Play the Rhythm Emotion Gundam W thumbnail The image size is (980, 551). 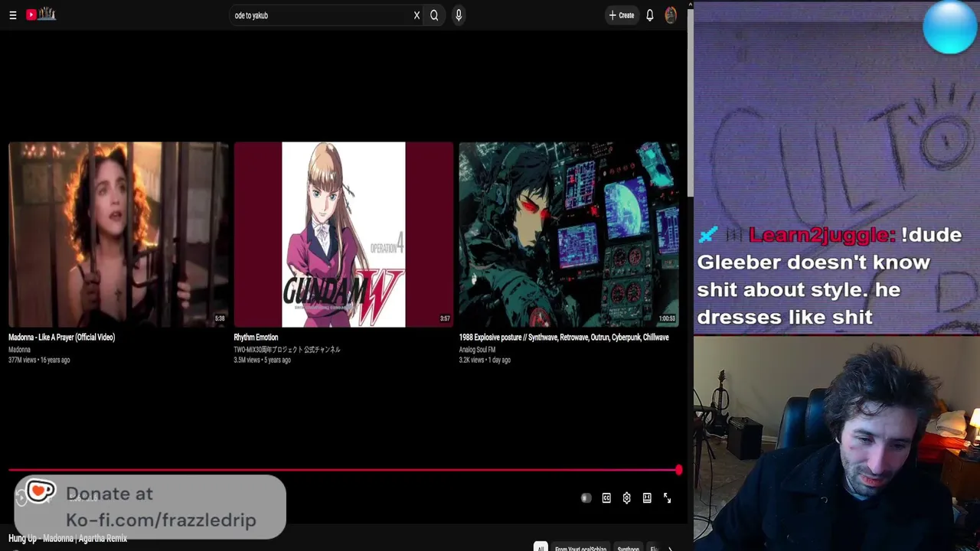(x=343, y=234)
